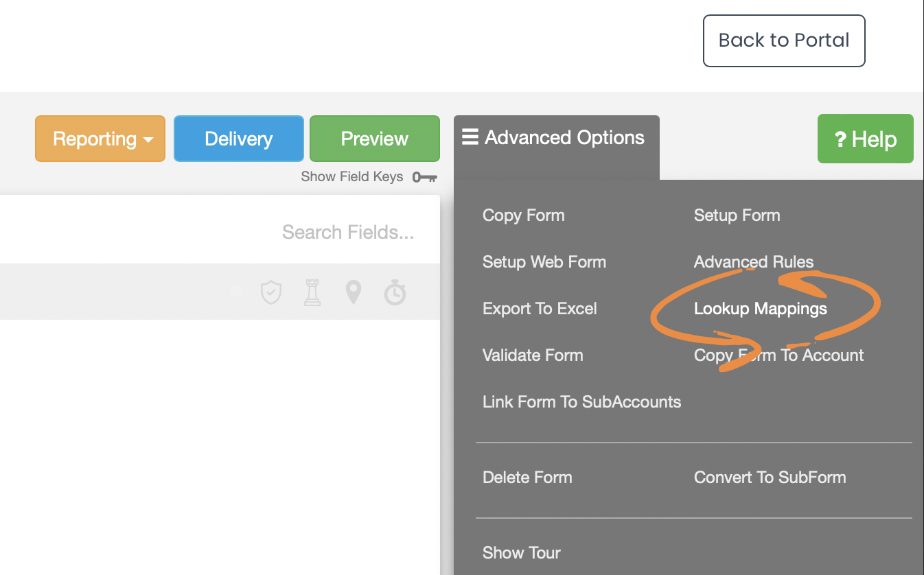Click the stopwatch timer icon
The image size is (924, 575).
pos(395,293)
